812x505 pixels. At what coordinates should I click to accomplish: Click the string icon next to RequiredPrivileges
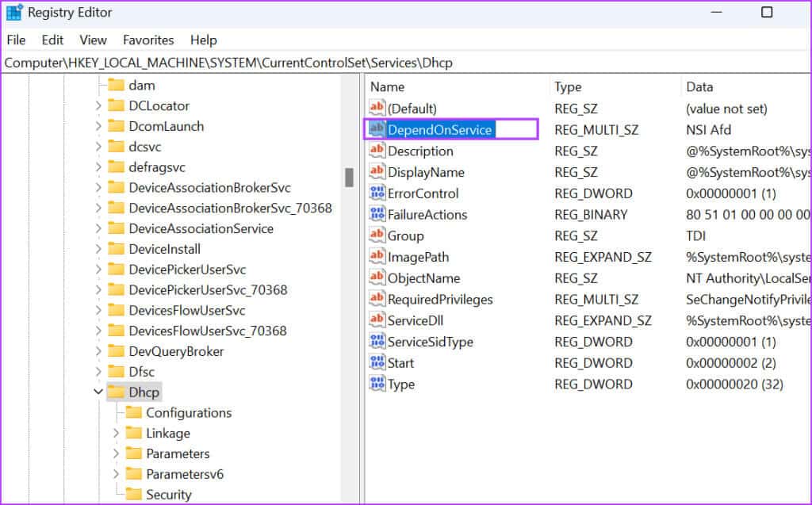(377, 299)
